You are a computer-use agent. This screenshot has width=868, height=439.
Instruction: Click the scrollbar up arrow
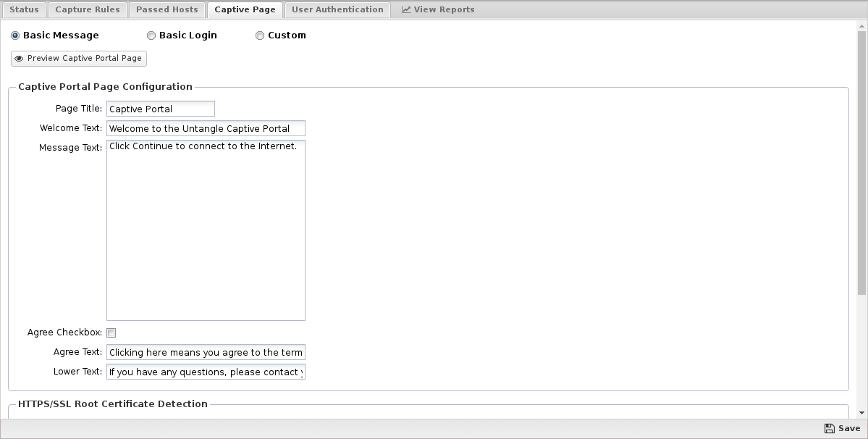861,26
